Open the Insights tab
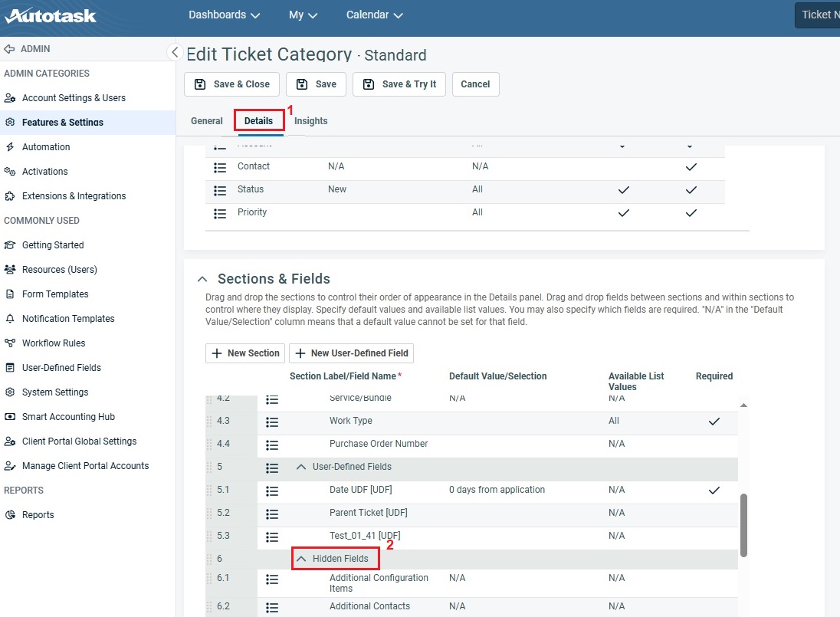Image resolution: width=840 pixels, height=617 pixels. tap(310, 120)
